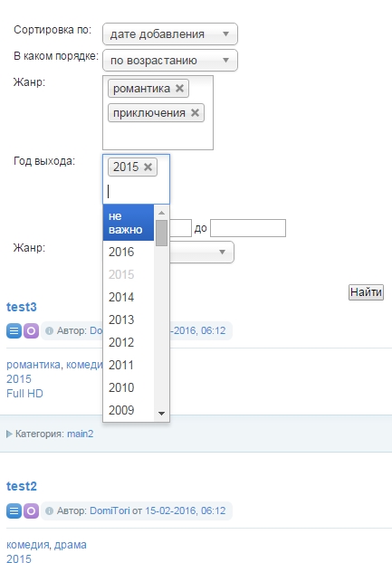
Task: Open the В каком порядке dropdown
Action: point(170,61)
